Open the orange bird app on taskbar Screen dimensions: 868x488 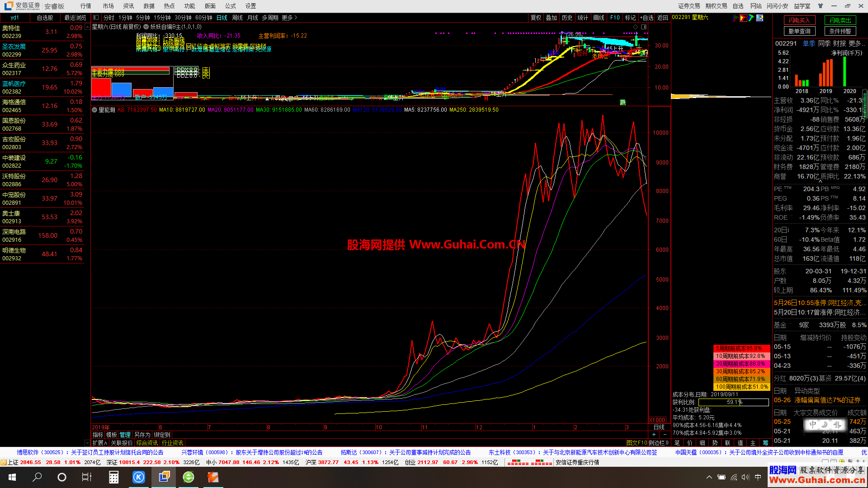click(x=213, y=477)
